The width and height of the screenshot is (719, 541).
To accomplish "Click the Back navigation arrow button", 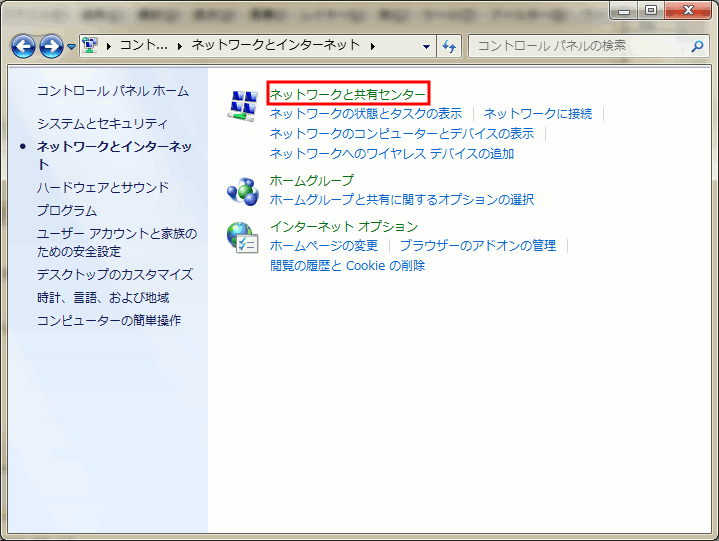I will [x=24, y=46].
